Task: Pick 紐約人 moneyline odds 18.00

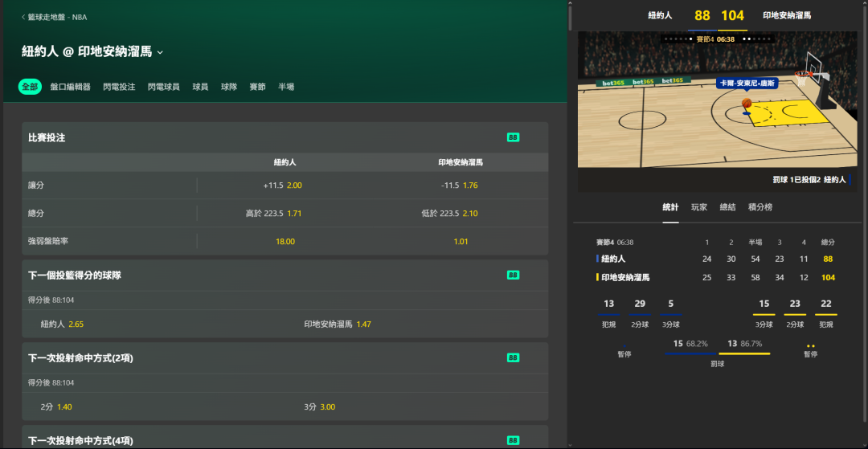Action: 285,241
